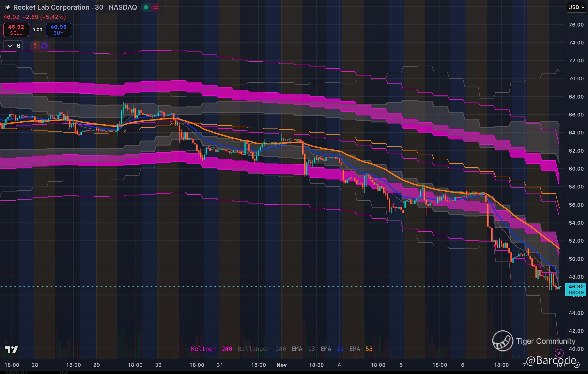Click the green market status dot
This screenshot has width=588, height=374.
(x=146, y=7)
